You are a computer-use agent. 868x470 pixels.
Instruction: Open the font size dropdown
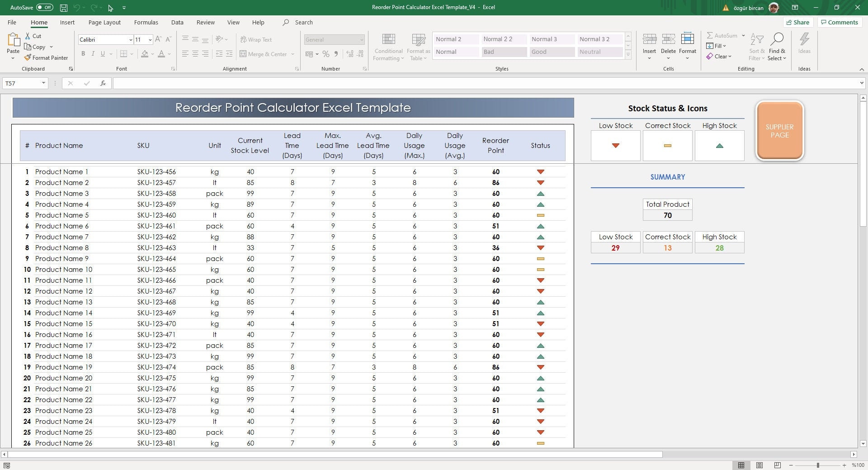coord(151,39)
